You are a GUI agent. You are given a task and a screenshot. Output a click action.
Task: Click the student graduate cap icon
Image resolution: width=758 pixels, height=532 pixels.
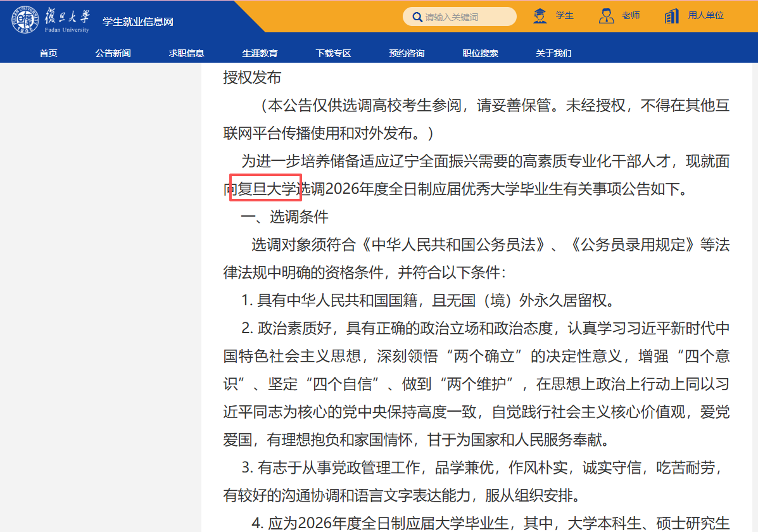coord(540,16)
